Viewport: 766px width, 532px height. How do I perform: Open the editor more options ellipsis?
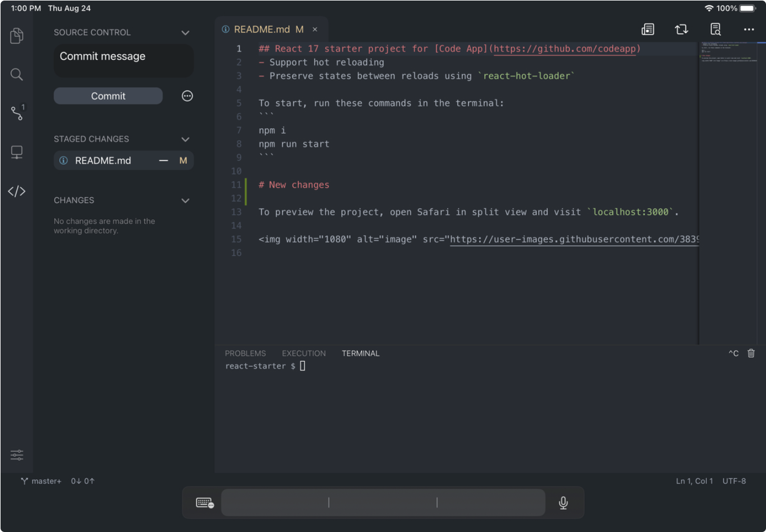tap(749, 29)
